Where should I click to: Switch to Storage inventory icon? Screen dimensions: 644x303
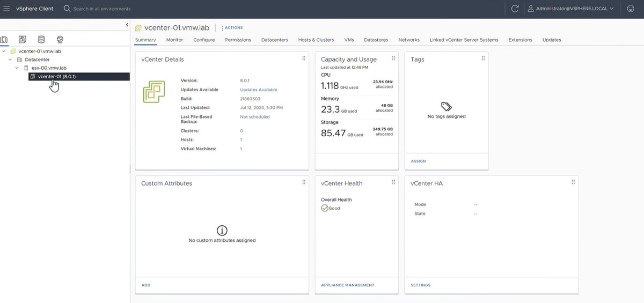pos(41,40)
